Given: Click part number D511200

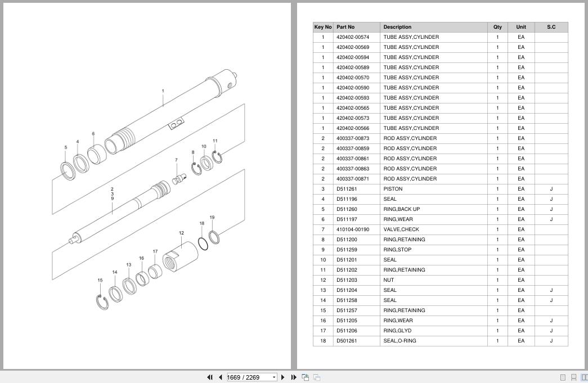Looking at the screenshot, I should (347, 240).
